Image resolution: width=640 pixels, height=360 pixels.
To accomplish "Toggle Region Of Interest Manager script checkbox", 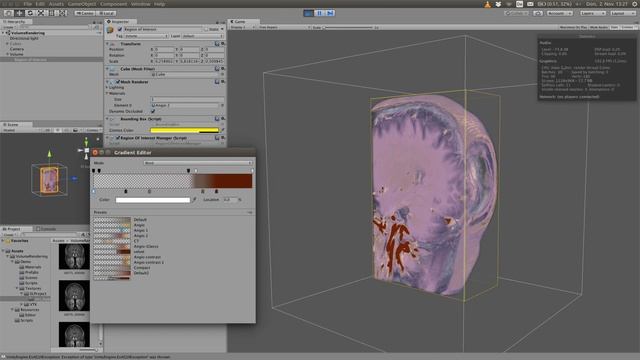I will 118,138.
